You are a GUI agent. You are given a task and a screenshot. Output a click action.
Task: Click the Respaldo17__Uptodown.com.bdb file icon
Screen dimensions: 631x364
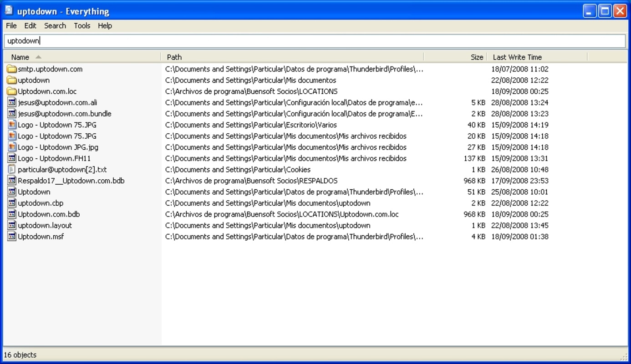coord(12,181)
